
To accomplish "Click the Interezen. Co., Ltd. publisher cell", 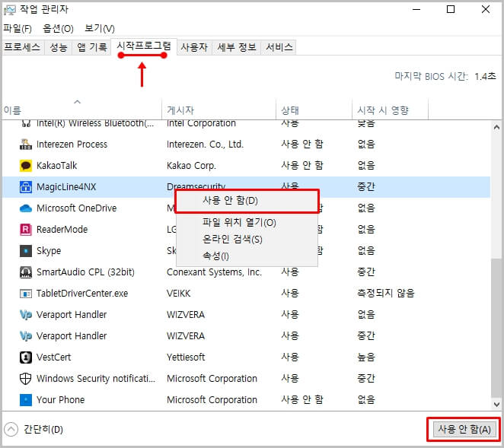I will click(205, 145).
